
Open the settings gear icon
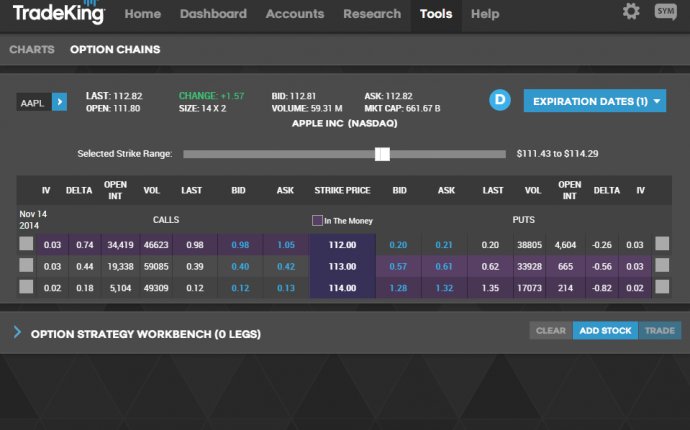click(x=631, y=11)
